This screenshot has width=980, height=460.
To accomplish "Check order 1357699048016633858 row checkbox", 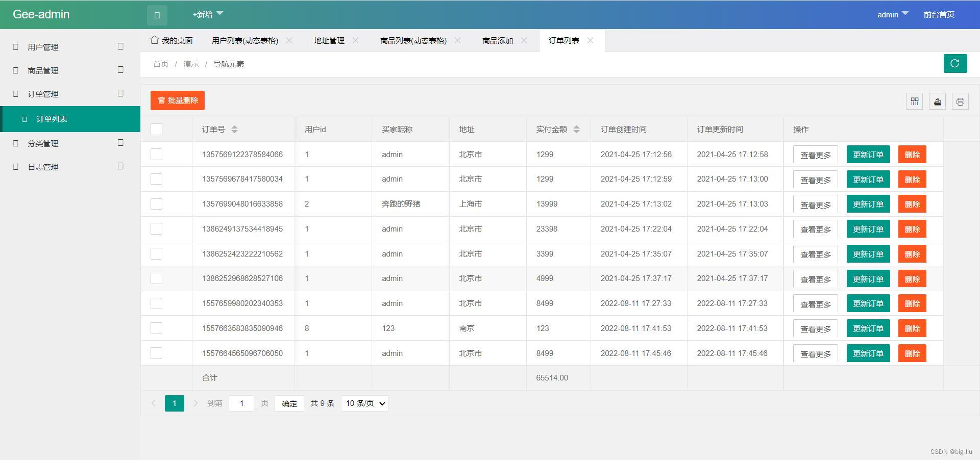I will pos(157,204).
